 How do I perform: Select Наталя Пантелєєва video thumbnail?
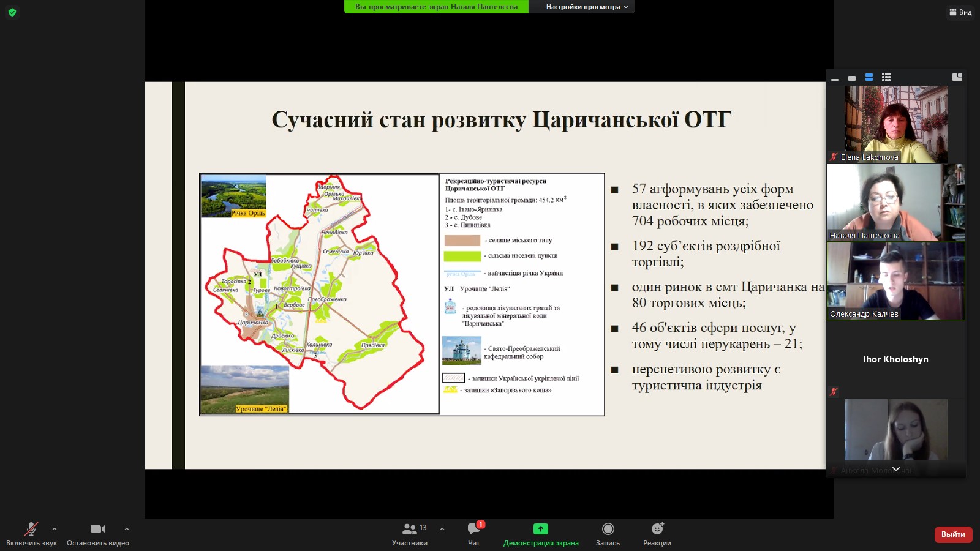click(896, 203)
